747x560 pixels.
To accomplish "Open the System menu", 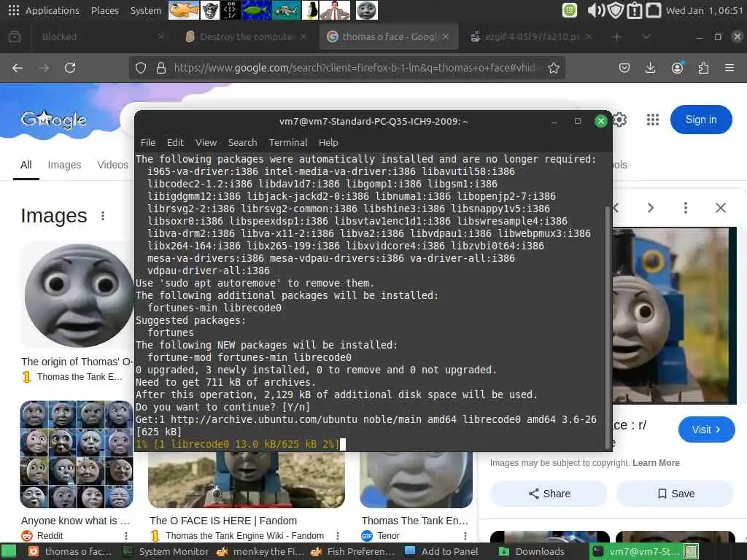I will [146, 10].
